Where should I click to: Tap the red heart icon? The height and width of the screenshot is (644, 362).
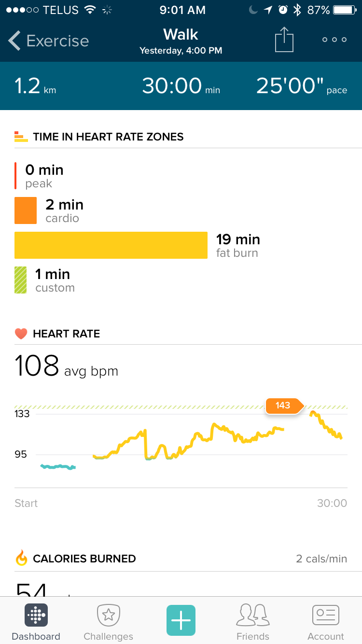click(21, 334)
